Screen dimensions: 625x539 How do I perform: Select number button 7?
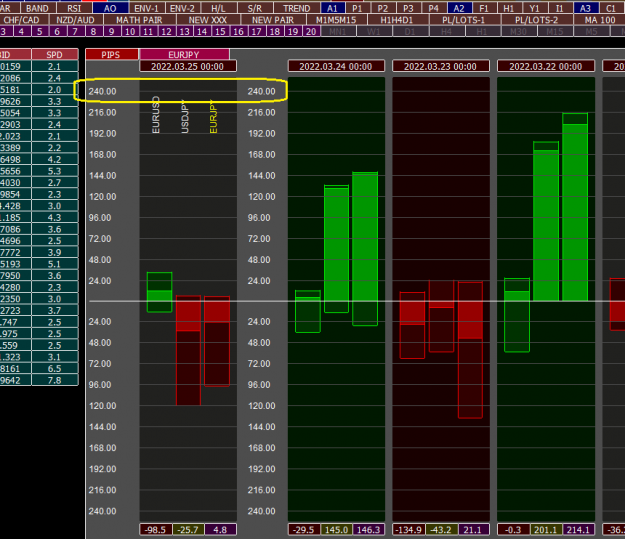click(x=75, y=31)
